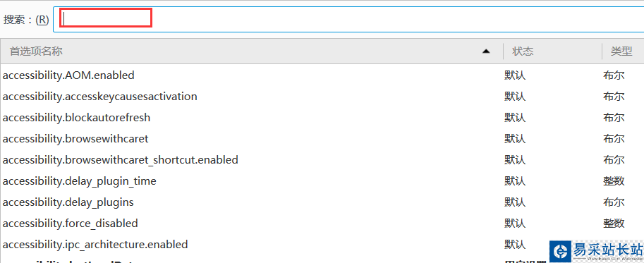
Task: Select accessibility.accesskeycausesactivation preference
Action: click(x=322, y=97)
